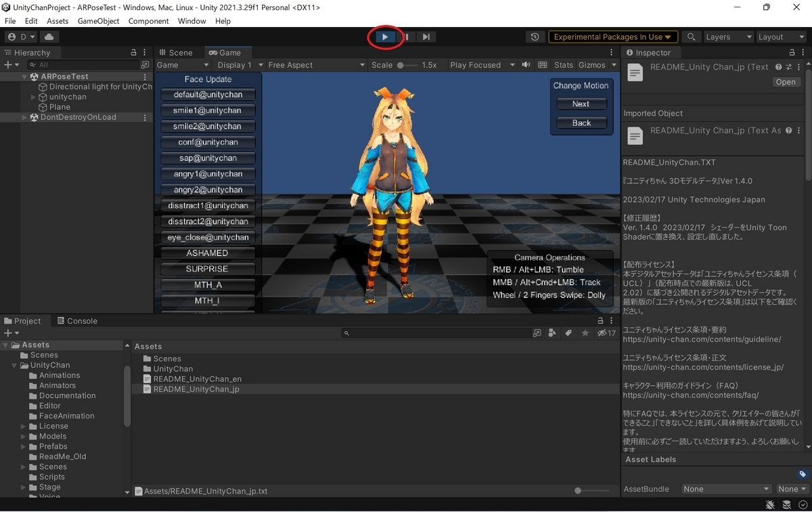Toggle the Gizmos button
The width and height of the screenshot is (812, 512).
tap(592, 65)
